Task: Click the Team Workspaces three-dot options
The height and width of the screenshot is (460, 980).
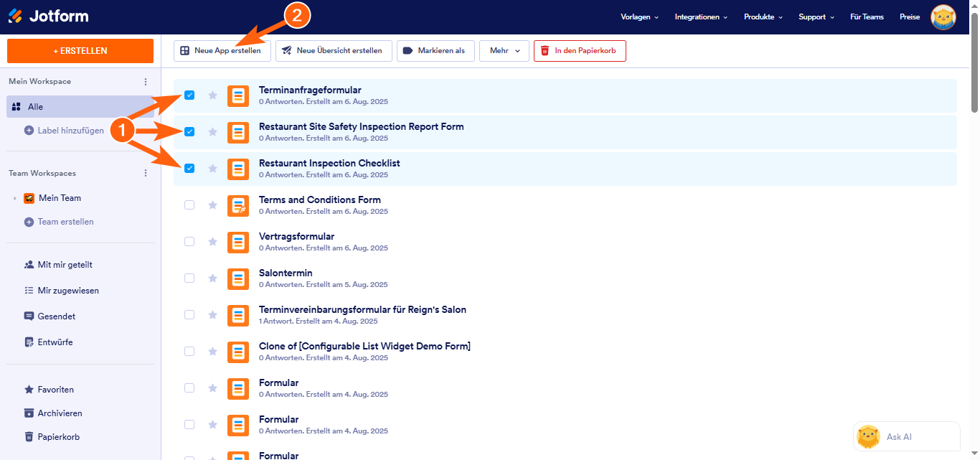Action: coord(146,173)
